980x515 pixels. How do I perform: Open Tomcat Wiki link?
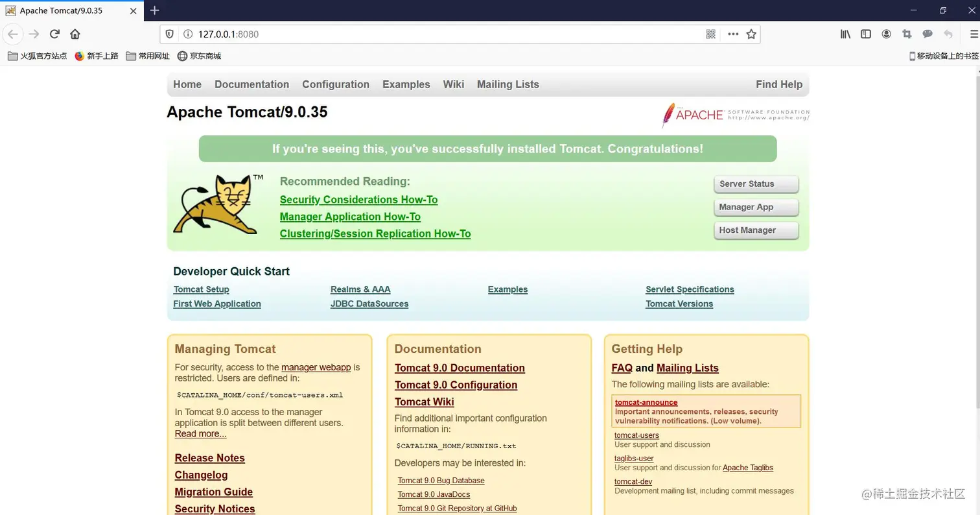coord(424,401)
